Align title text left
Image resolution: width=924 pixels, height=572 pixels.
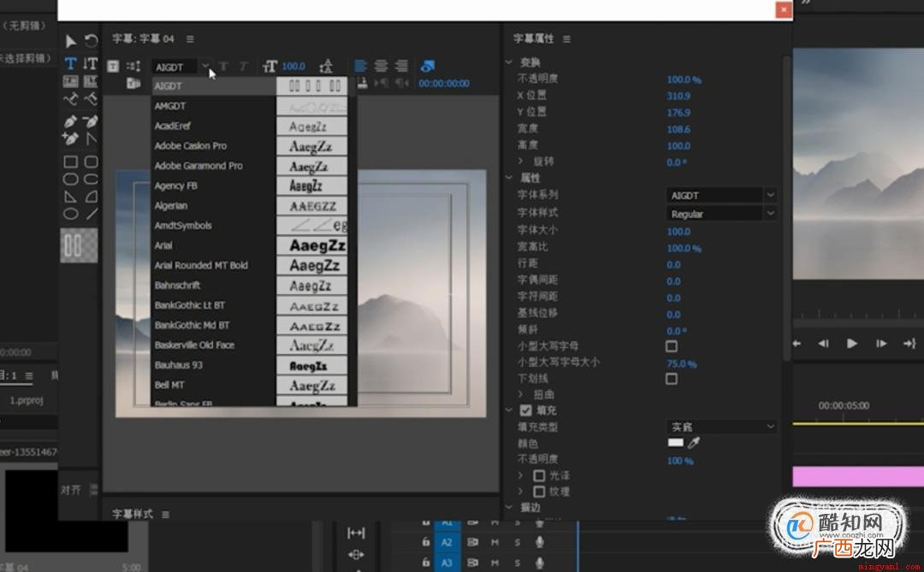360,66
